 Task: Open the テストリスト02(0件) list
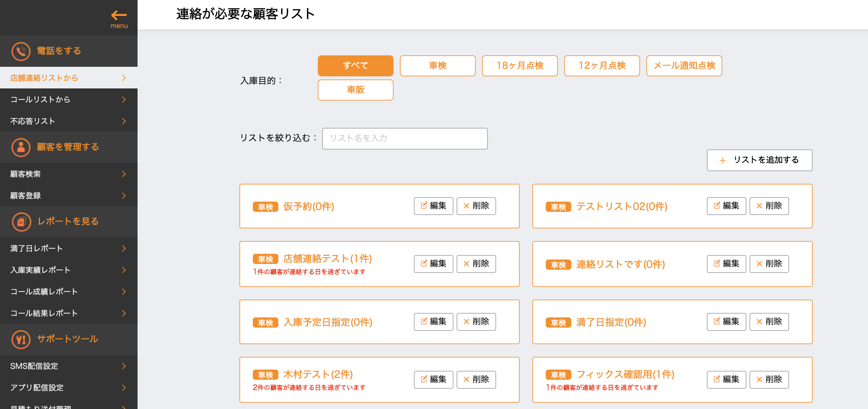pyautogui.click(x=622, y=206)
